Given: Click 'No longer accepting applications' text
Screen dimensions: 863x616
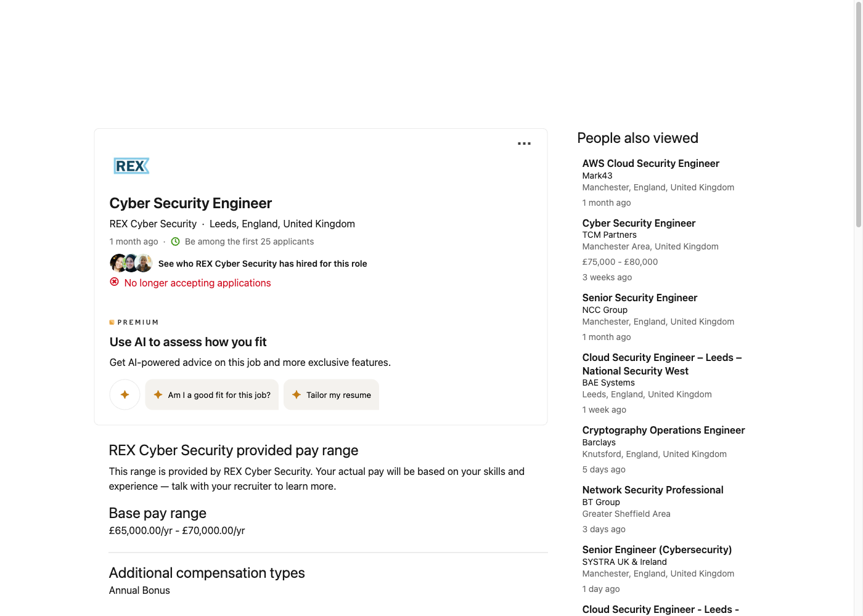Looking at the screenshot, I should [x=197, y=283].
